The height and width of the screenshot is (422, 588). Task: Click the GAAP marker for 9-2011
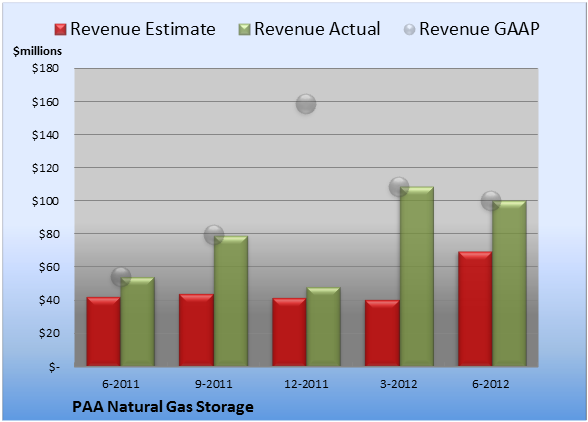(214, 235)
